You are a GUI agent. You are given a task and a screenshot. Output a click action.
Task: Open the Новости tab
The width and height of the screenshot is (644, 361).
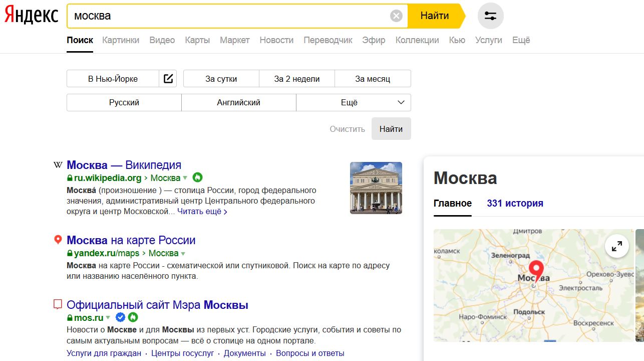pyautogui.click(x=276, y=40)
